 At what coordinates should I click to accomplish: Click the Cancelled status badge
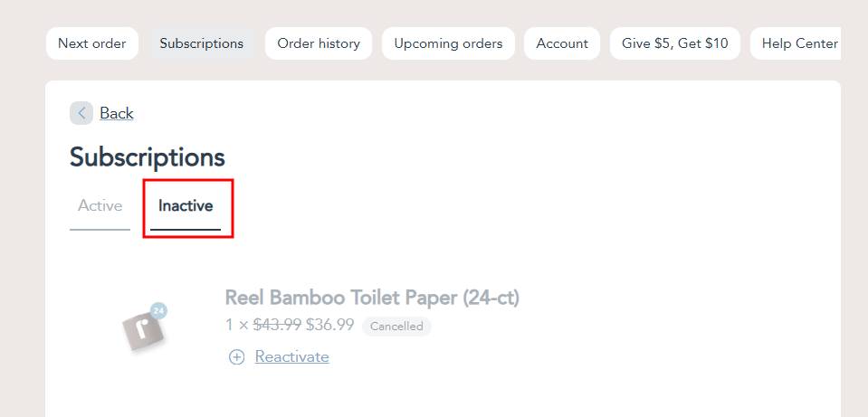click(396, 327)
